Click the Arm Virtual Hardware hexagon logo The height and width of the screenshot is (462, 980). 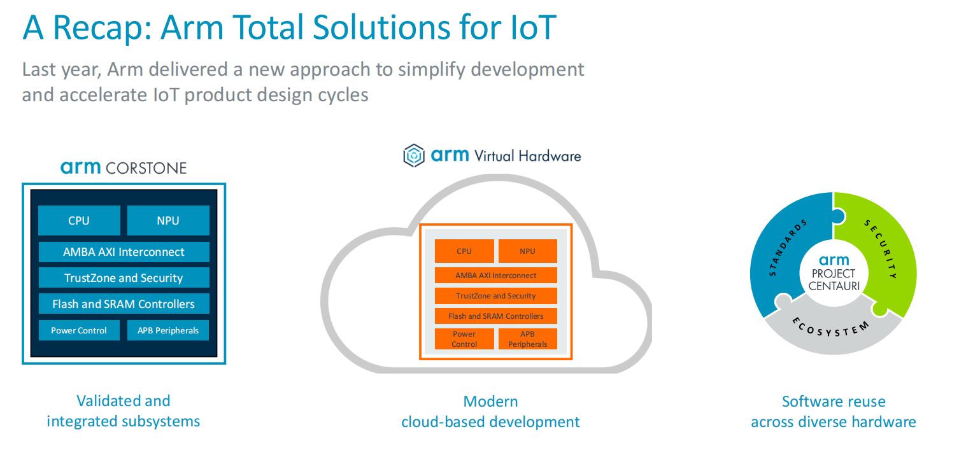[x=414, y=155]
